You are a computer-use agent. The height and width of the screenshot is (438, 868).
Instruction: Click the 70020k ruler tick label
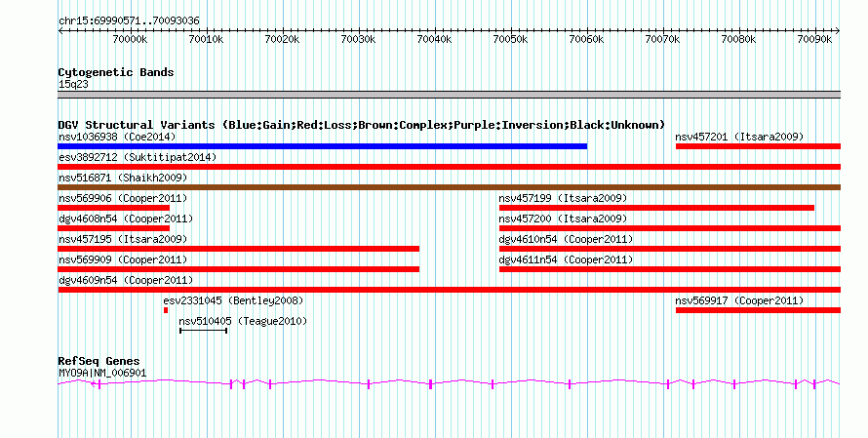282,40
